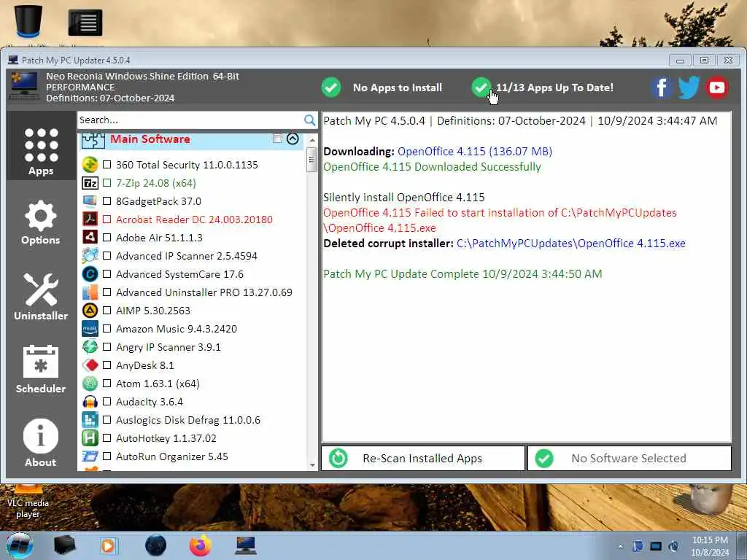Screen dimensions: 747x560
Task: Open the deleted installer path link
Action: (x=570, y=244)
